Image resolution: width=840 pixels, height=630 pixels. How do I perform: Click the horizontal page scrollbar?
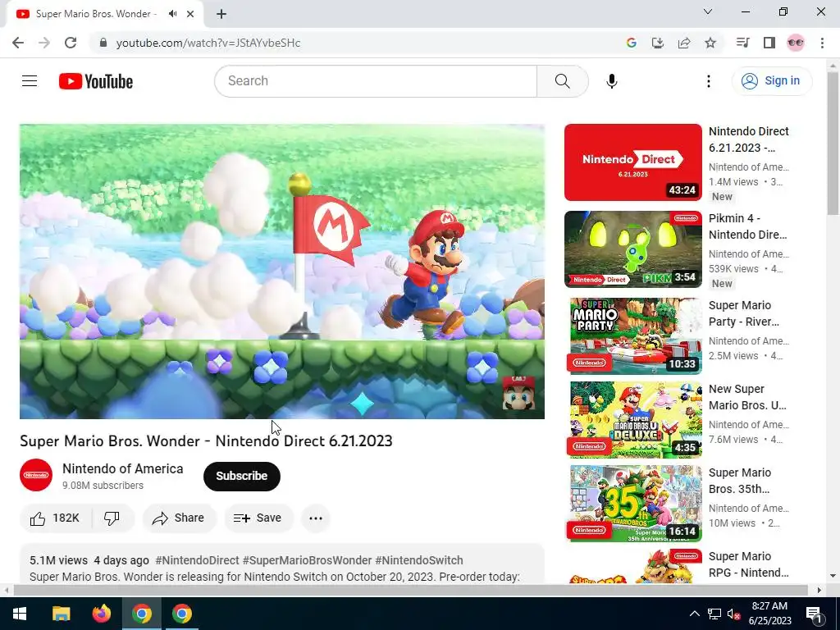[410, 590]
